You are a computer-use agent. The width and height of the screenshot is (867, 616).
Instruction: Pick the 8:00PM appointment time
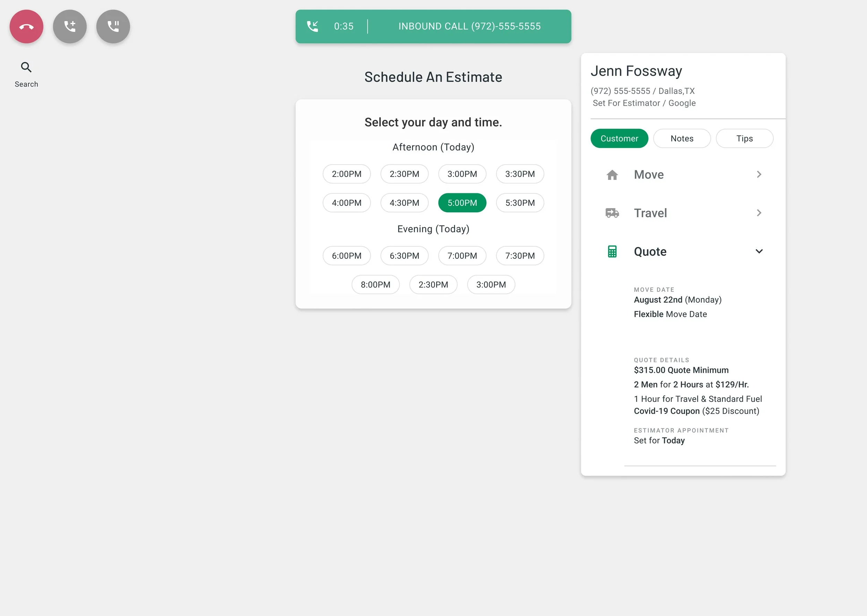(x=376, y=285)
